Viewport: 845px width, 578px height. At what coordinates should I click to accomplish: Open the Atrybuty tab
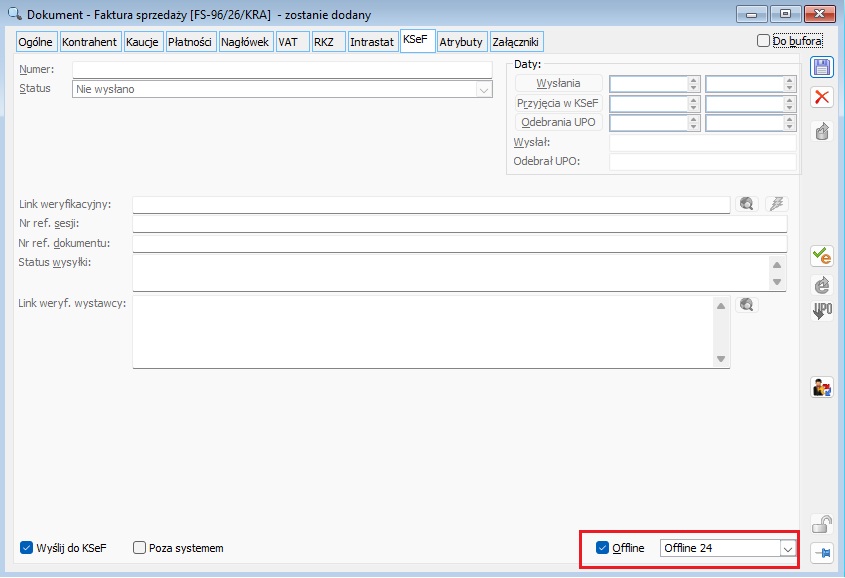tap(462, 42)
